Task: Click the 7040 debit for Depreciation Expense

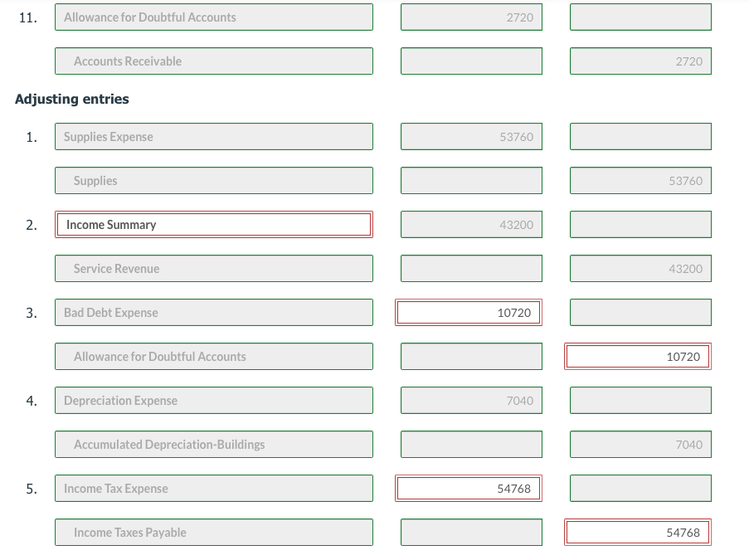Action: pyautogui.click(x=471, y=401)
